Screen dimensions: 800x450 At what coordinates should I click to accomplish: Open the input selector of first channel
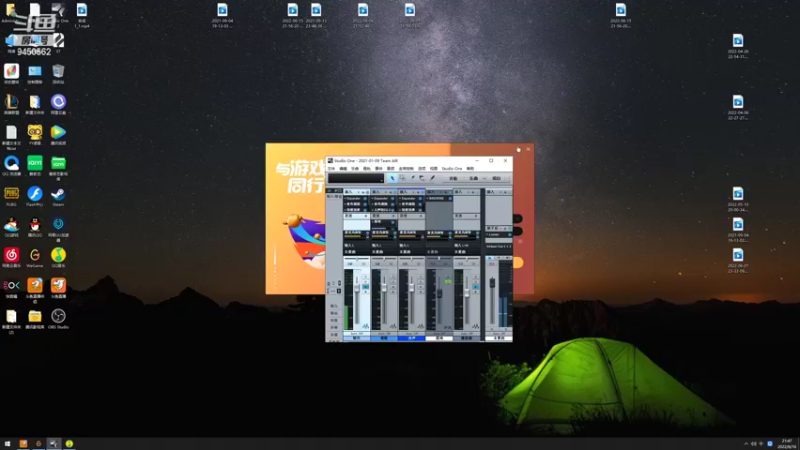pyautogui.click(x=357, y=245)
